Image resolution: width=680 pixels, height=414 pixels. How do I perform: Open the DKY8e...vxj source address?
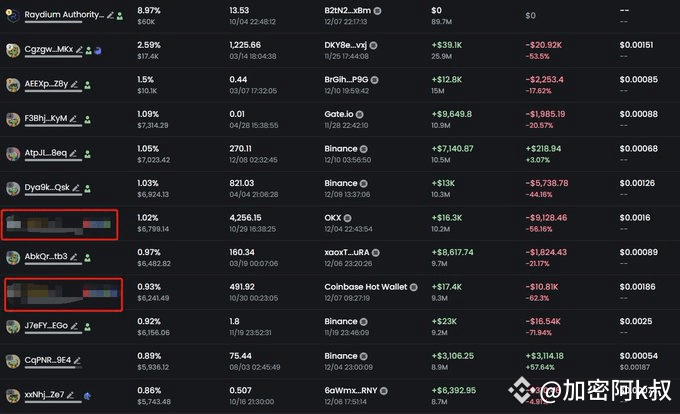[345, 45]
